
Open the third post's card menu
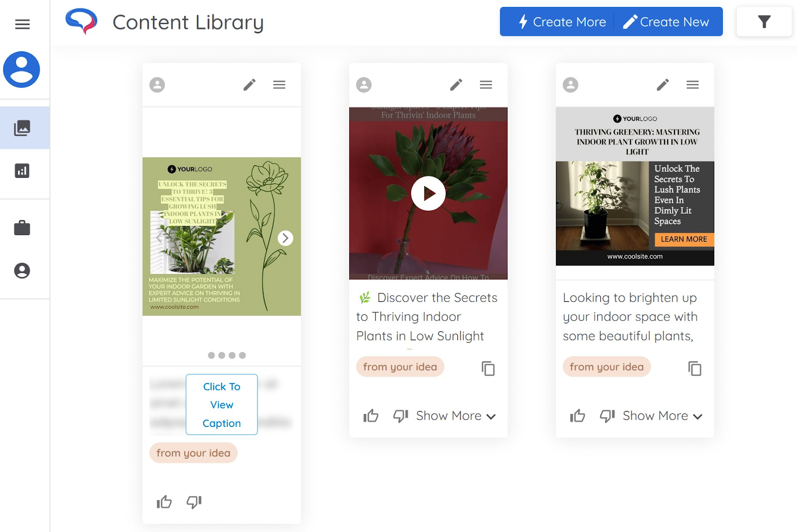tap(692, 85)
